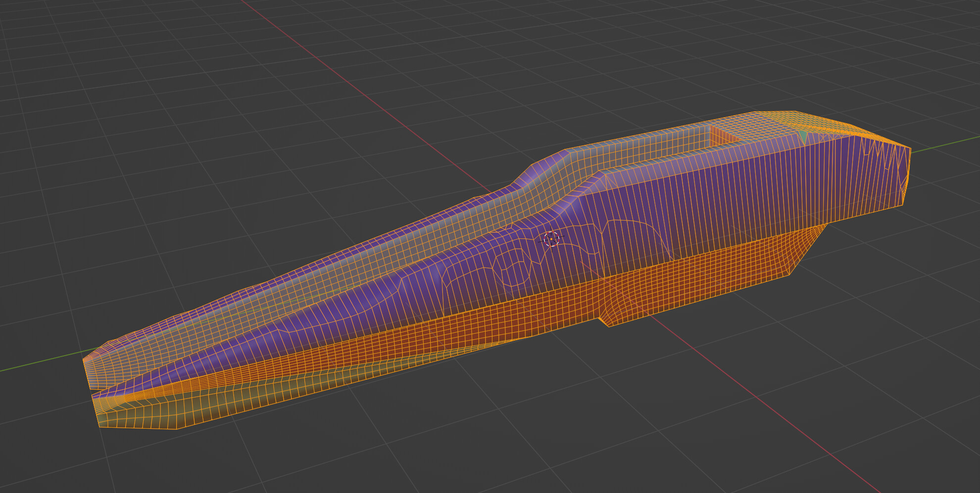
Task: Select the small green triangular face on the mesh
Action: click(803, 135)
